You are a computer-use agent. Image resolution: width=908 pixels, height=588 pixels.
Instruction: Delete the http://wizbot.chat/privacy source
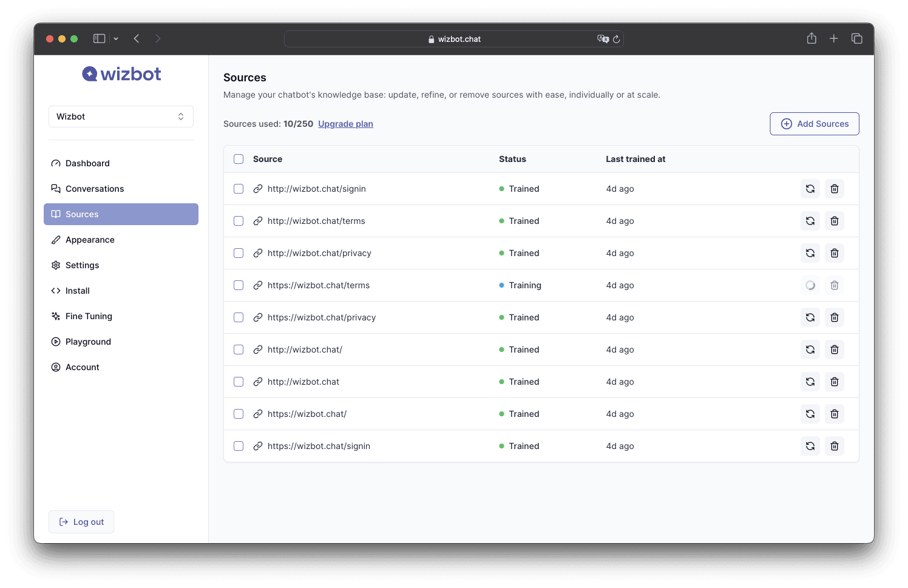pos(835,253)
